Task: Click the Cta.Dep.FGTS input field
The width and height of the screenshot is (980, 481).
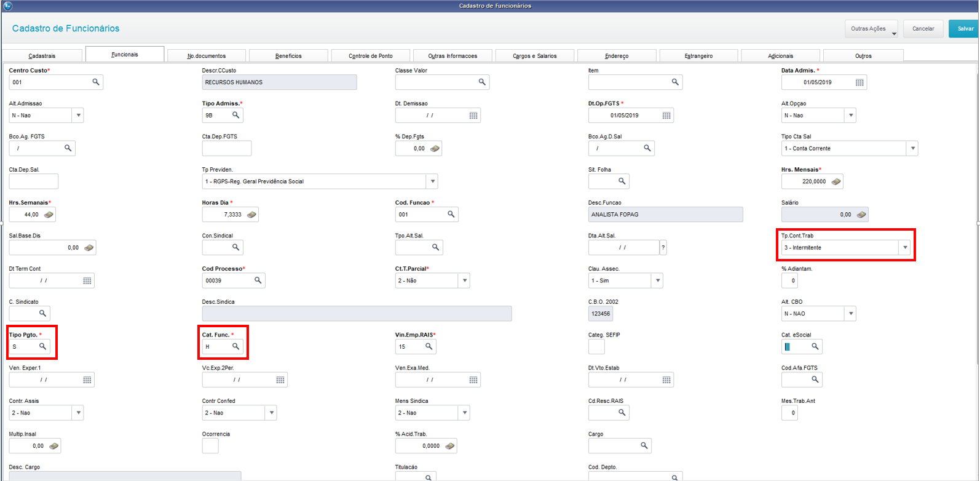Action: point(227,148)
